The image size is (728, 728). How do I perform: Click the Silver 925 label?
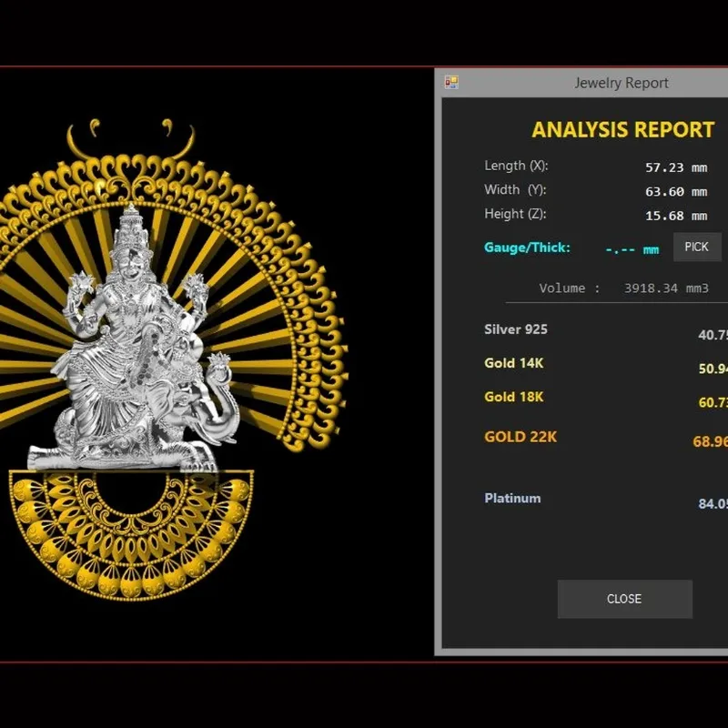click(x=516, y=329)
